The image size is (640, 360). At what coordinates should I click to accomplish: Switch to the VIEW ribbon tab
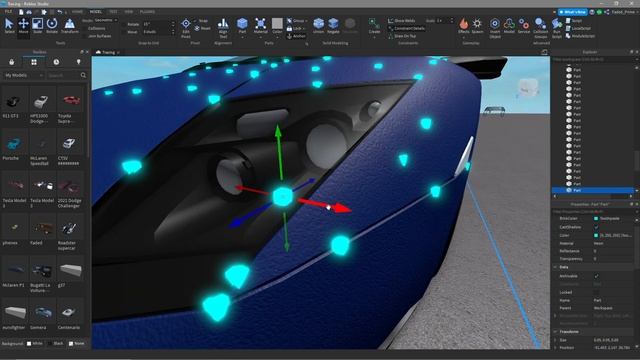[x=129, y=12]
